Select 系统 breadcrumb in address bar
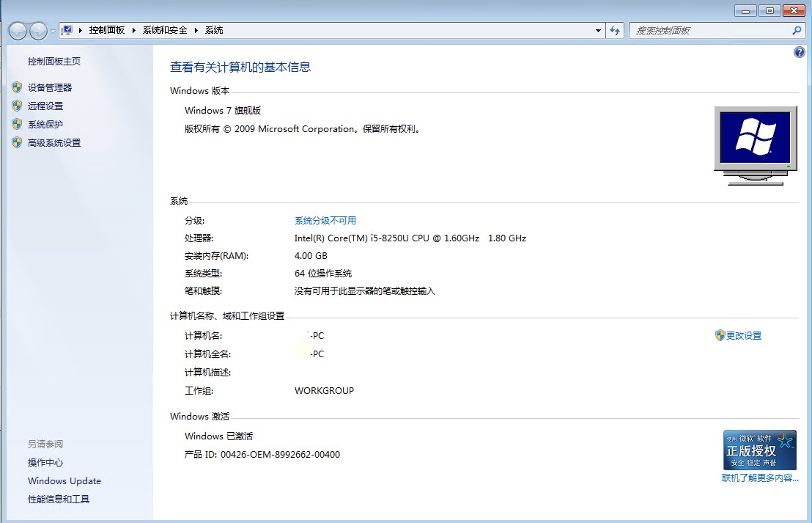Screen dimensions: 812x523 (x=214, y=30)
